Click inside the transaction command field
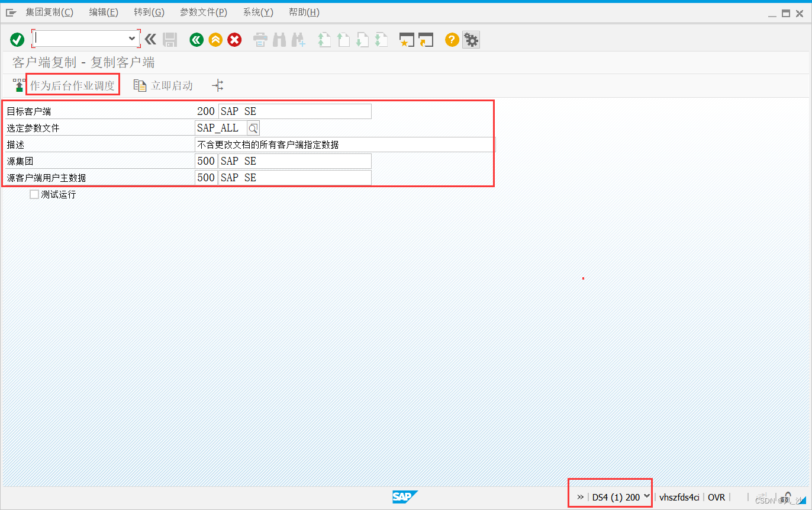 (80, 39)
